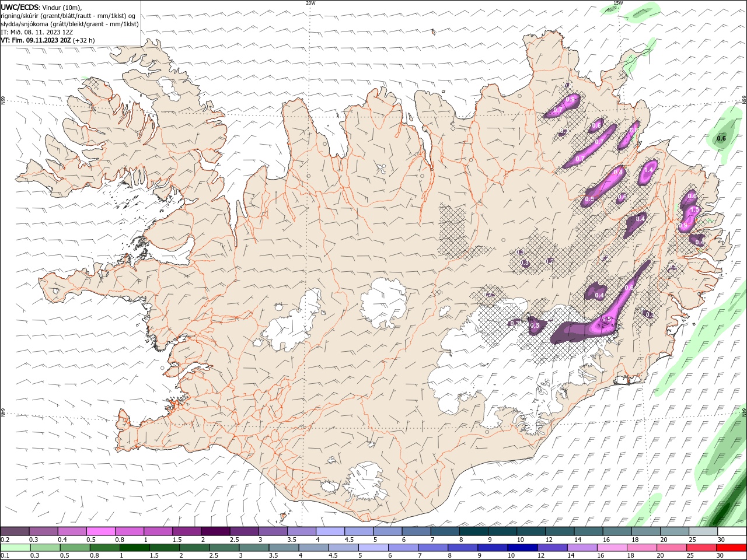747x560 pixels.
Task: Pick the 1.5 swatch in top legend row
Action: (x=186, y=531)
